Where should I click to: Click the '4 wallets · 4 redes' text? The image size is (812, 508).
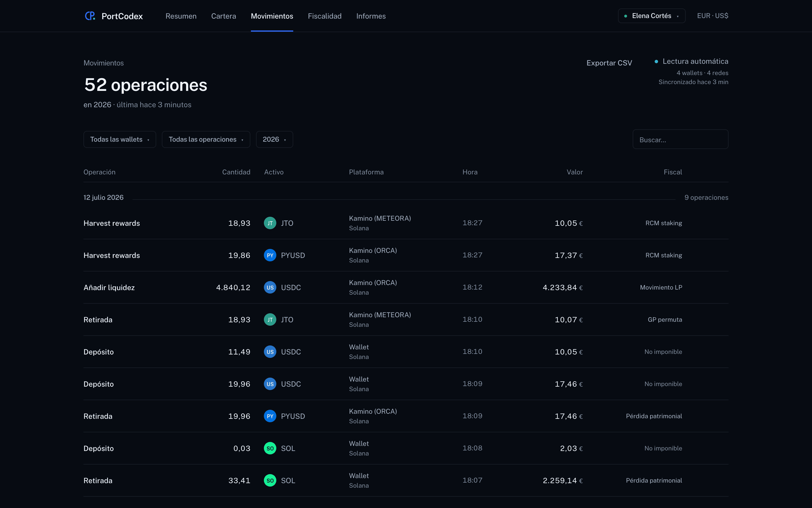(702, 73)
